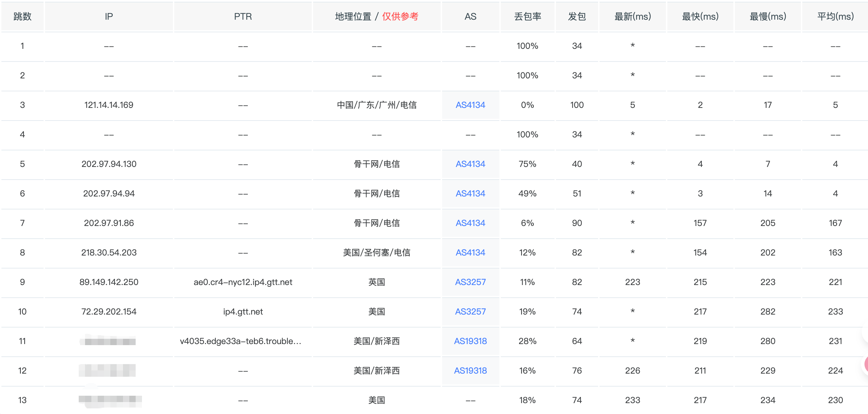Click the 丢包率 column header
Image resolution: width=868 pixels, height=414 pixels.
point(527,17)
